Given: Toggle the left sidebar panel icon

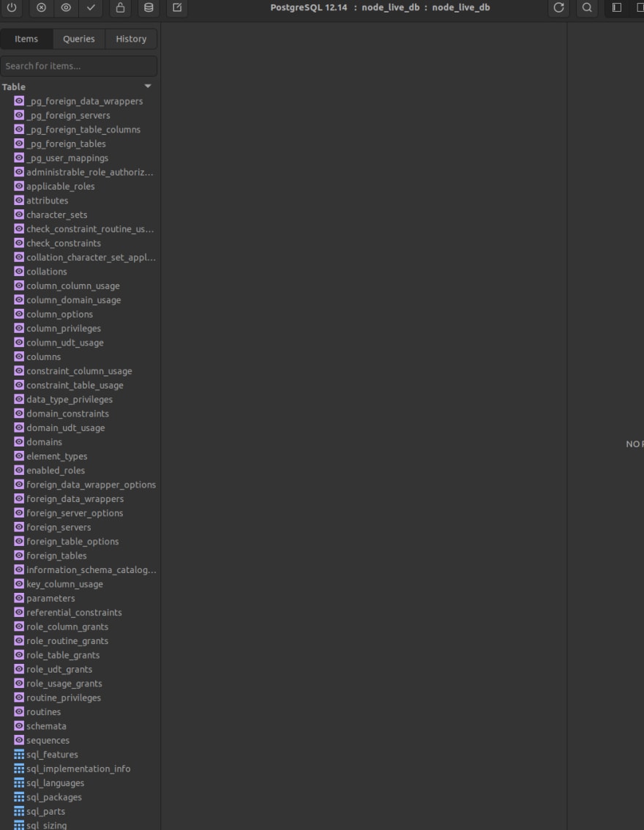Looking at the screenshot, I should pyautogui.click(x=616, y=7).
